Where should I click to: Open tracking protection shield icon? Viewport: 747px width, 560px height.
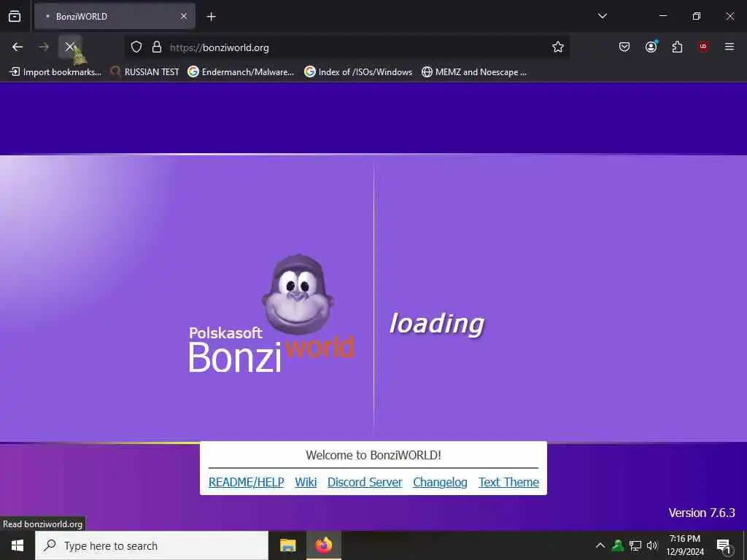click(136, 47)
